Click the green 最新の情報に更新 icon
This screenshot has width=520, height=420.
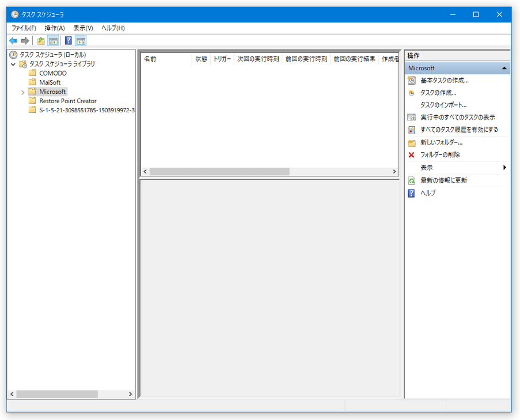tap(412, 180)
